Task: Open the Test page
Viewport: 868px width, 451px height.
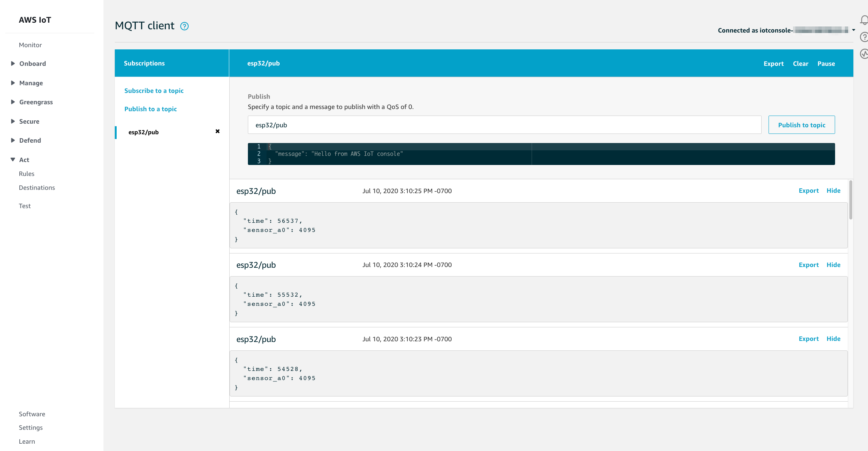Action: pyautogui.click(x=25, y=206)
